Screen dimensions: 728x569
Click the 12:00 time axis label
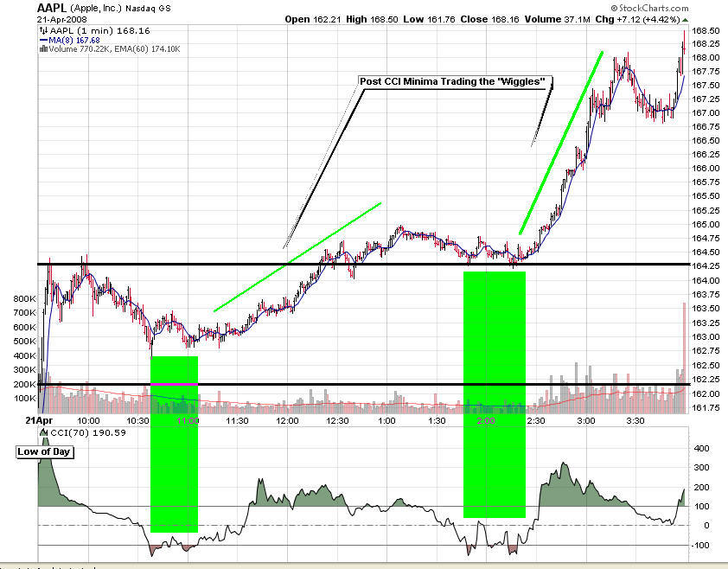287,421
